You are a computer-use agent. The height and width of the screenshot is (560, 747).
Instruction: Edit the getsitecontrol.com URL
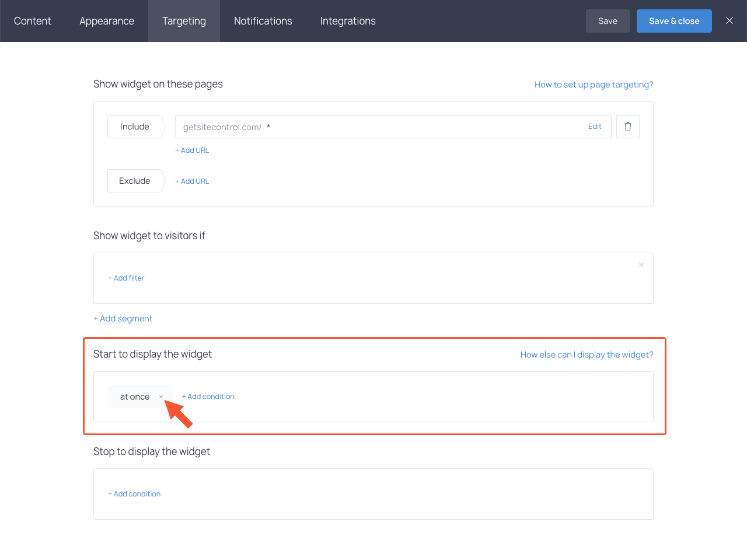595,126
